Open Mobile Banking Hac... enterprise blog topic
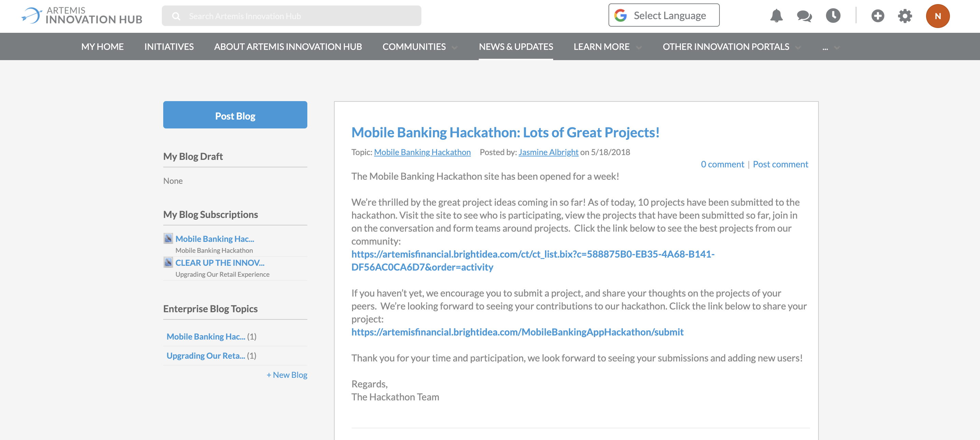Image resolution: width=980 pixels, height=440 pixels. pos(206,336)
